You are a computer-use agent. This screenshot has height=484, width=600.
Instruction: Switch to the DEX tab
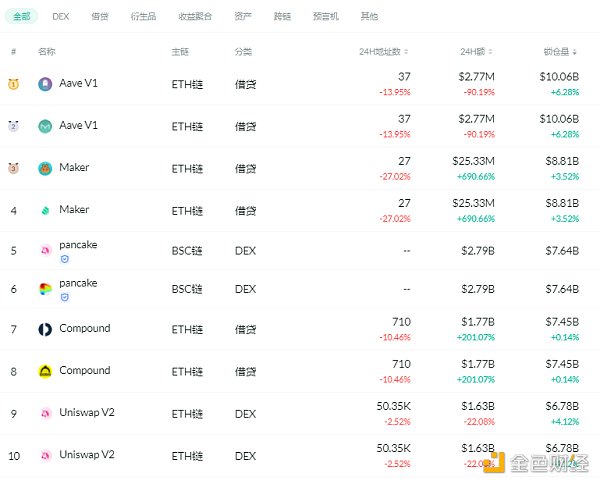[x=60, y=17]
